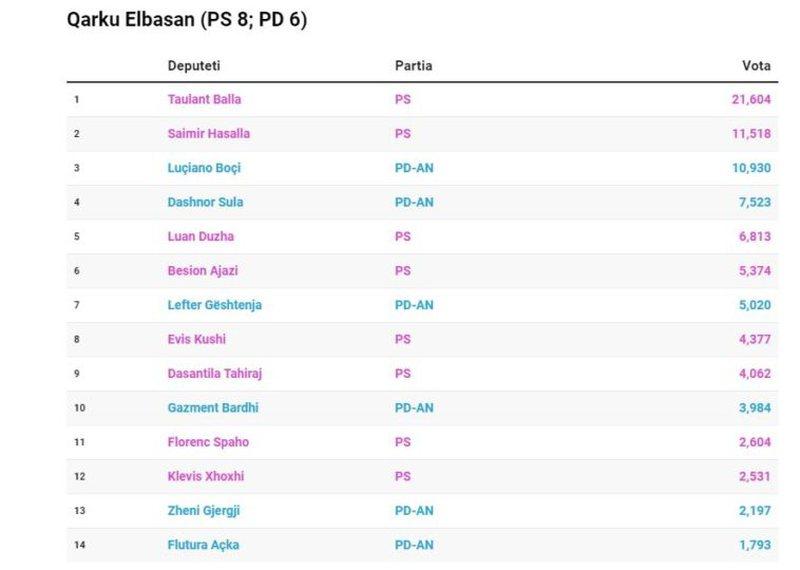Click the Dashnor Sula name
Image resolution: width=800 pixels, height=570 pixels.
(205, 202)
